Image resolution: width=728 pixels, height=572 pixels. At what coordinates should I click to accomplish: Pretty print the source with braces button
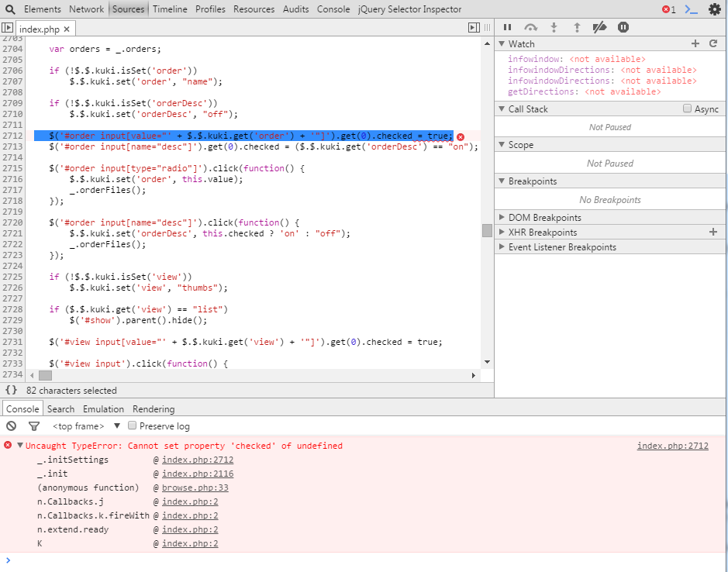11,390
